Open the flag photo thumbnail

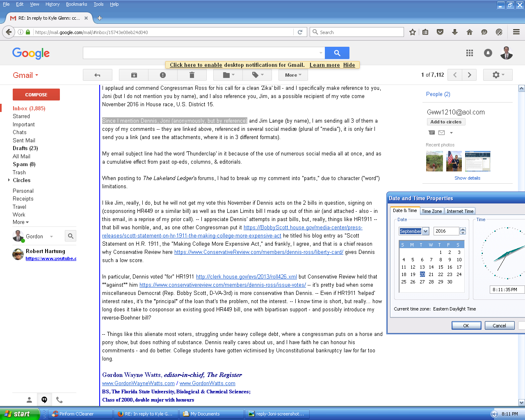pyautogui.click(x=454, y=161)
